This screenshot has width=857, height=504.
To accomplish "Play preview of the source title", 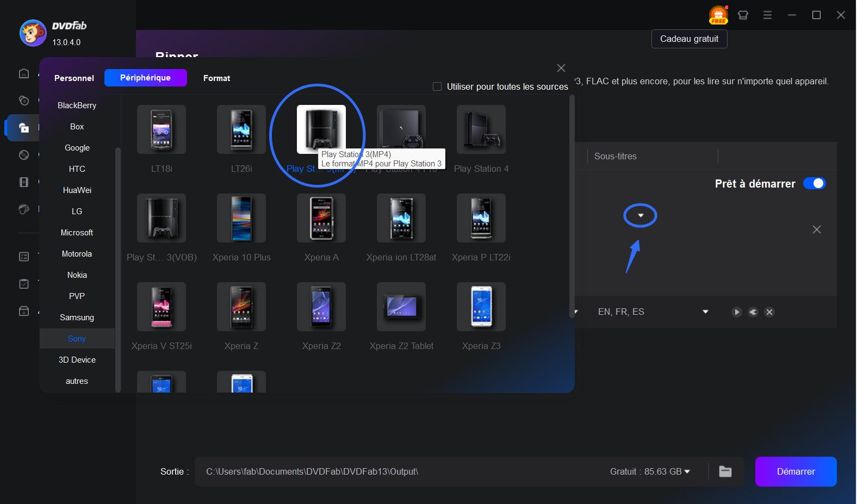I will click(x=736, y=312).
